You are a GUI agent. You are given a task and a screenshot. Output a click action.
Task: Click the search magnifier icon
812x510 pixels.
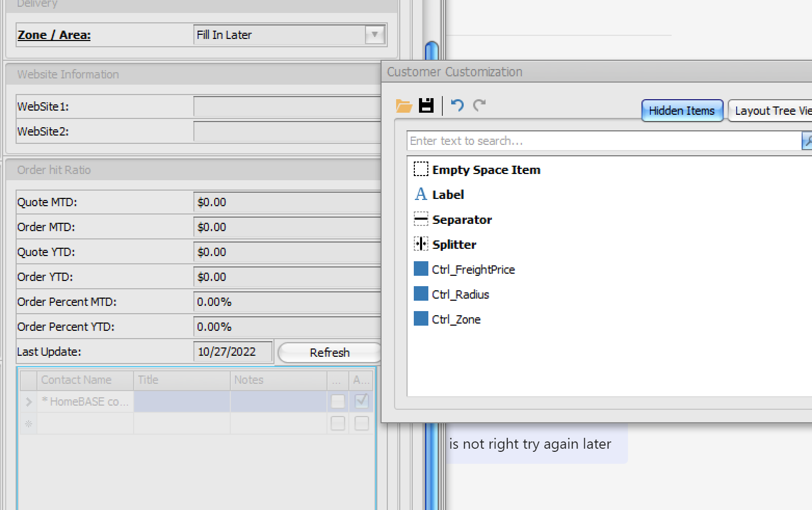807,141
